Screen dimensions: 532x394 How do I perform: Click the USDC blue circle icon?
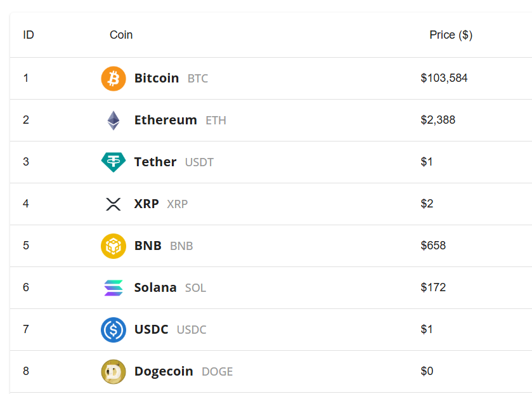pos(114,329)
